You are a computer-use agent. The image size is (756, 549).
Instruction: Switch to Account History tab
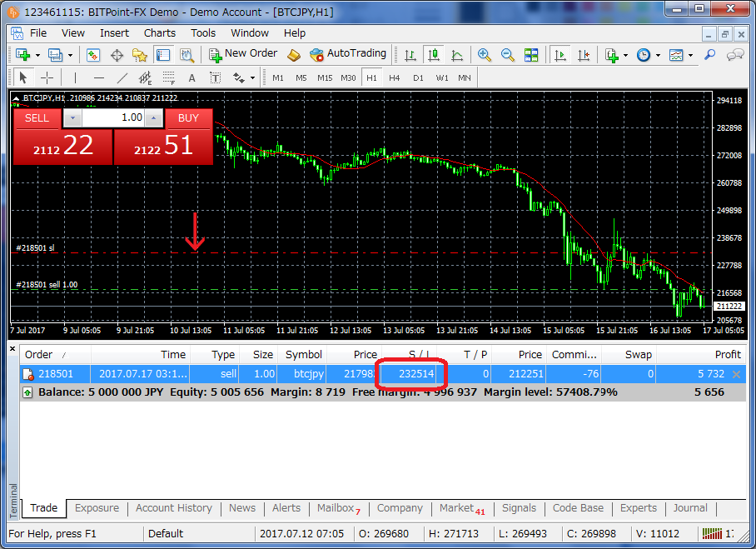pyautogui.click(x=173, y=508)
